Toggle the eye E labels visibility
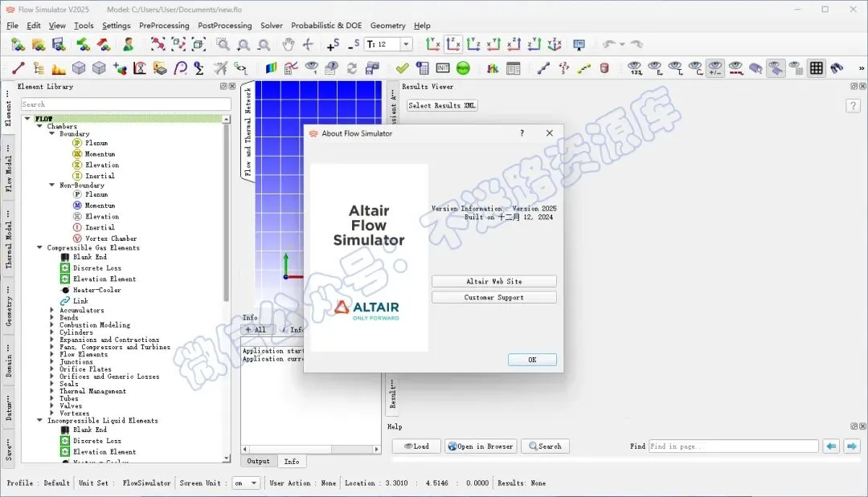The width and height of the screenshot is (868, 497). pyautogui.click(x=655, y=68)
